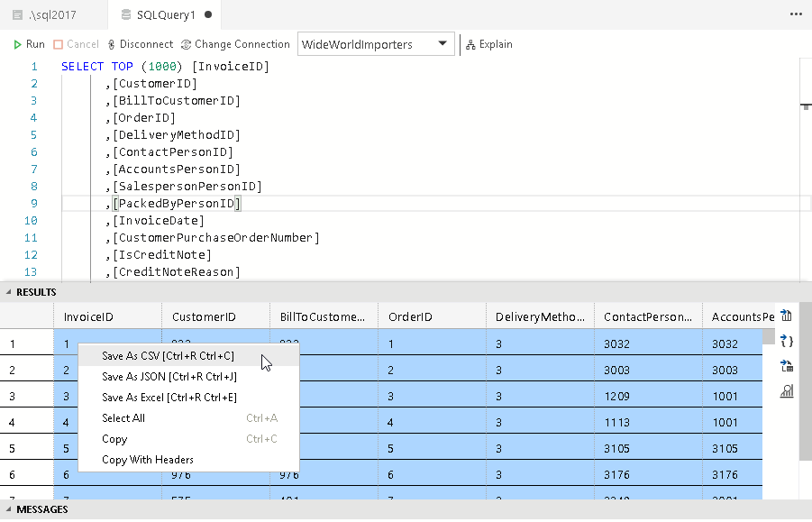Click the Save as CSV icon in results sidebar
Image resolution: width=812 pixels, height=522 pixels.
[786, 316]
